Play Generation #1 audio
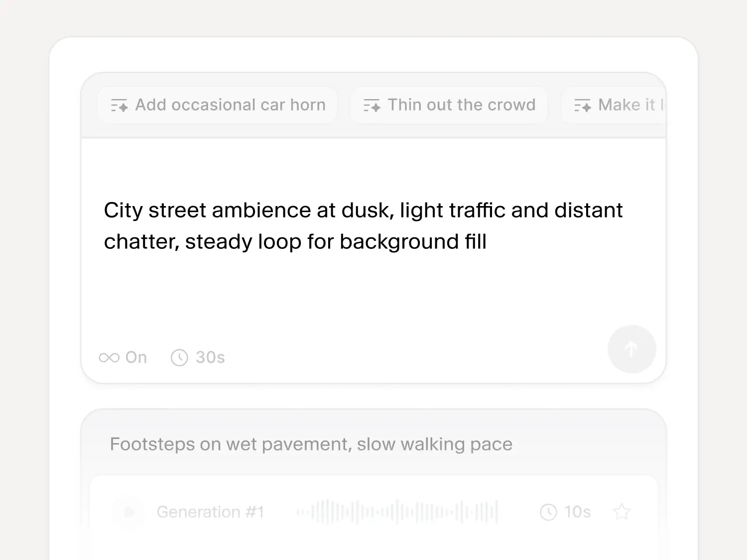Screen dimensions: 747x560 (128, 512)
